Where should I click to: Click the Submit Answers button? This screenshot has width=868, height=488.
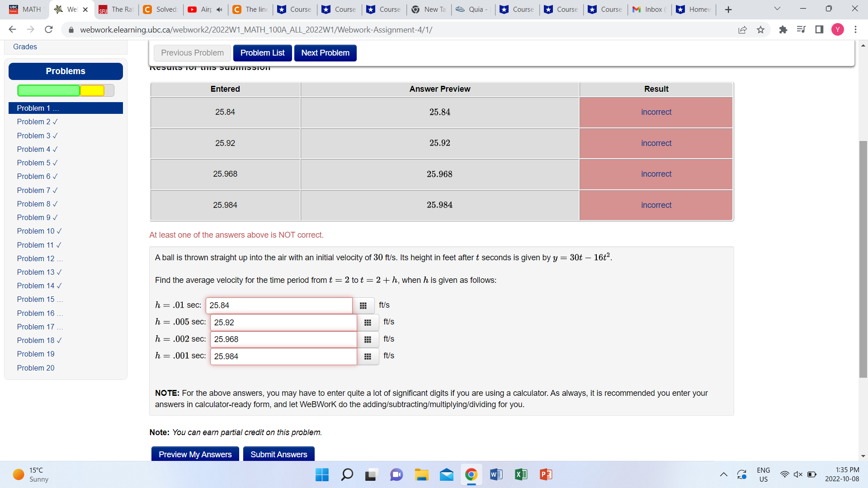[x=278, y=454]
